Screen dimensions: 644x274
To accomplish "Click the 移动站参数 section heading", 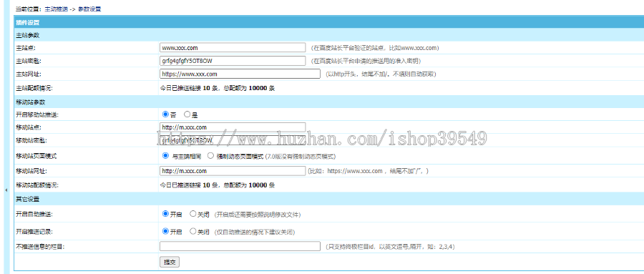I will 30,102.
